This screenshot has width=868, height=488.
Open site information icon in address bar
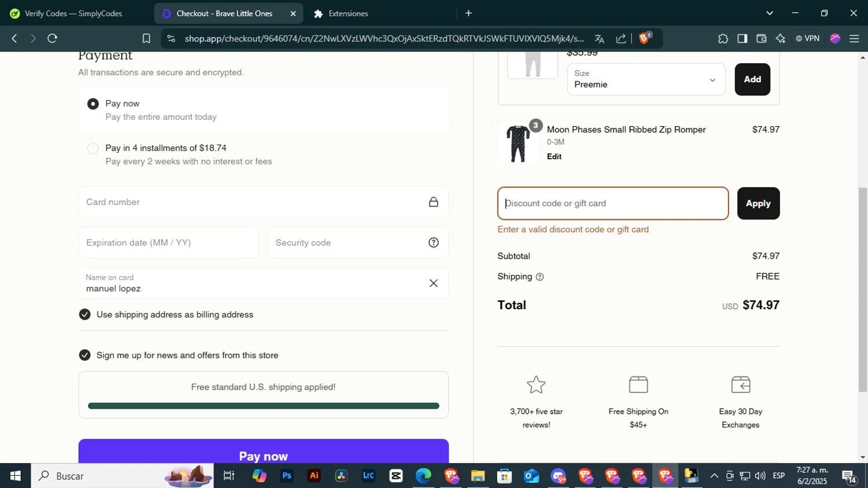pyautogui.click(x=171, y=38)
